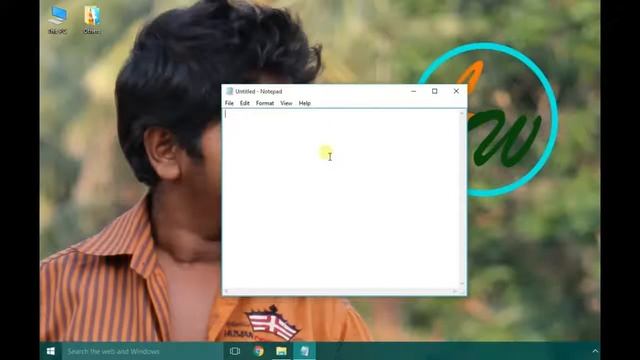Maximize the Notepad window

[x=435, y=91]
